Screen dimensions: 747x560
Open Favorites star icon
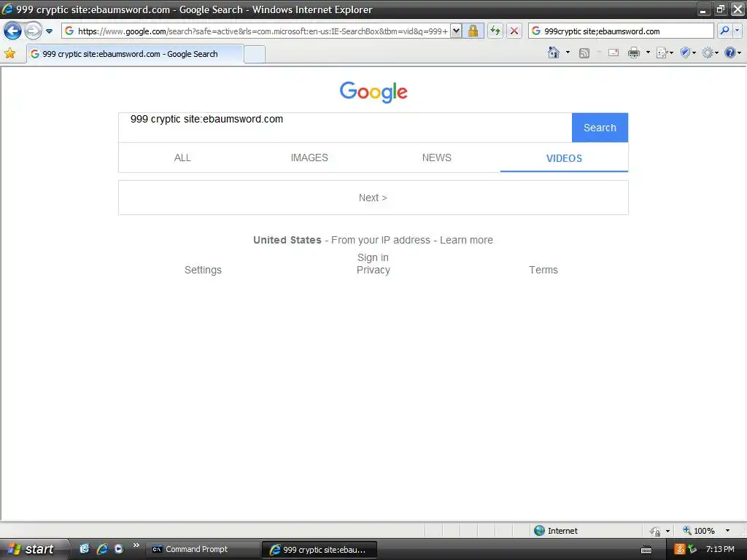pyautogui.click(x=9, y=53)
